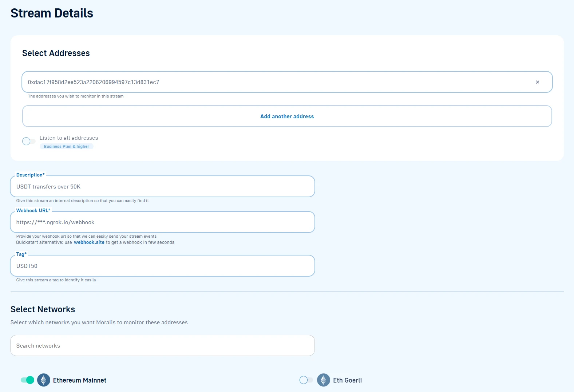The image size is (574, 392).
Task: Click the Select Addresses section heading
Action: pyautogui.click(x=56, y=53)
